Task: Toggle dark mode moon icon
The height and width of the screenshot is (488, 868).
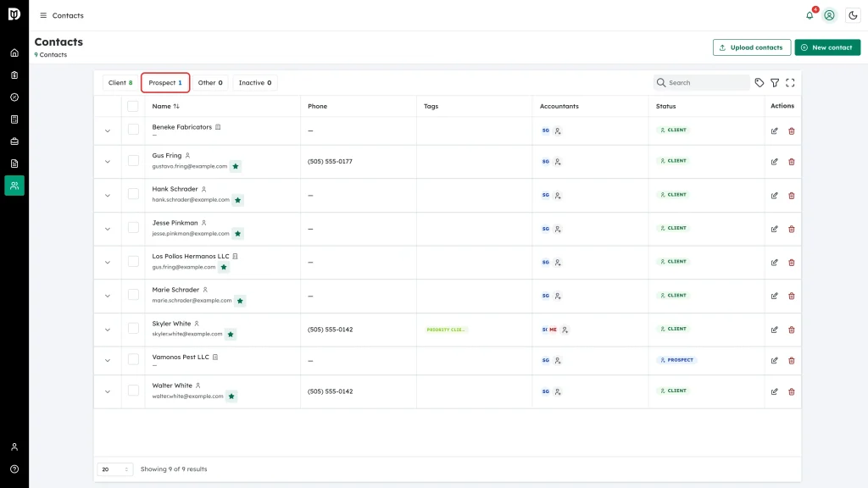Action: point(853,15)
